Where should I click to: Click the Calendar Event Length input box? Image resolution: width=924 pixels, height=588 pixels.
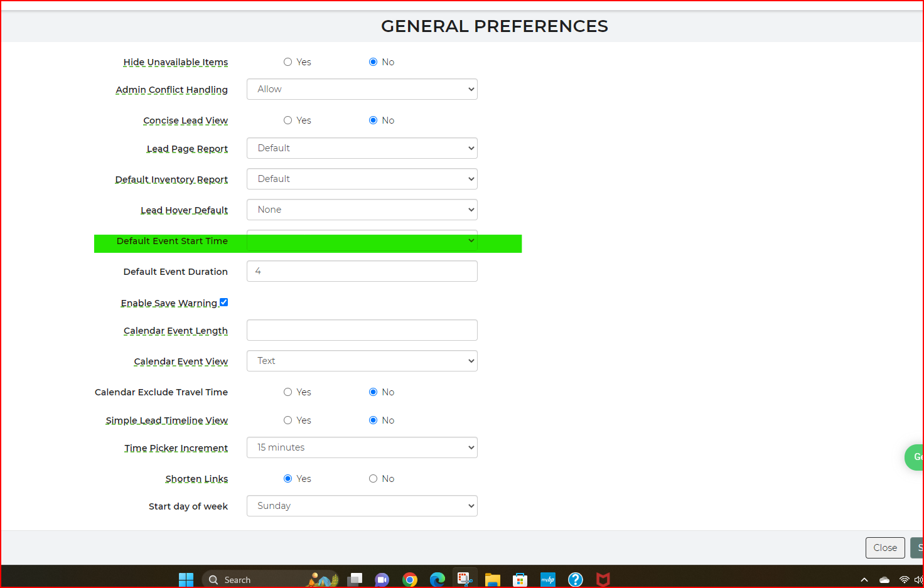362,330
